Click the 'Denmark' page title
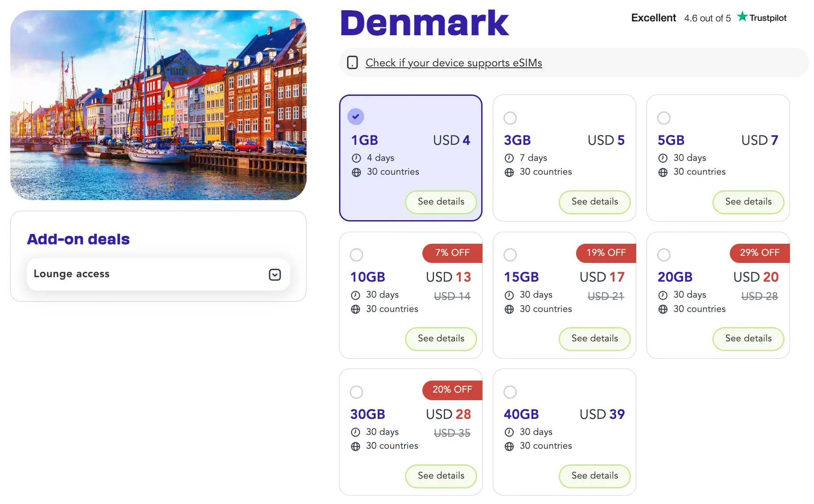The image size is (814, 504). [424, 23]
